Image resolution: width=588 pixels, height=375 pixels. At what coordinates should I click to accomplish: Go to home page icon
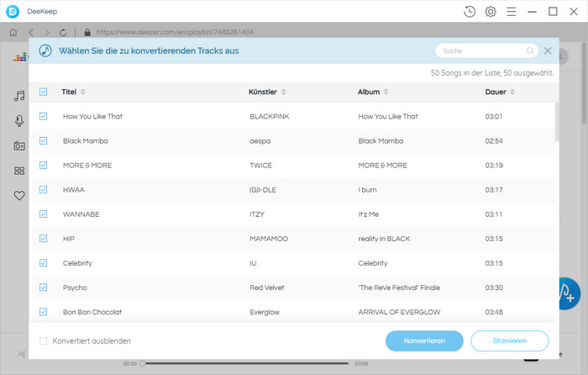[x=13, y=32]
